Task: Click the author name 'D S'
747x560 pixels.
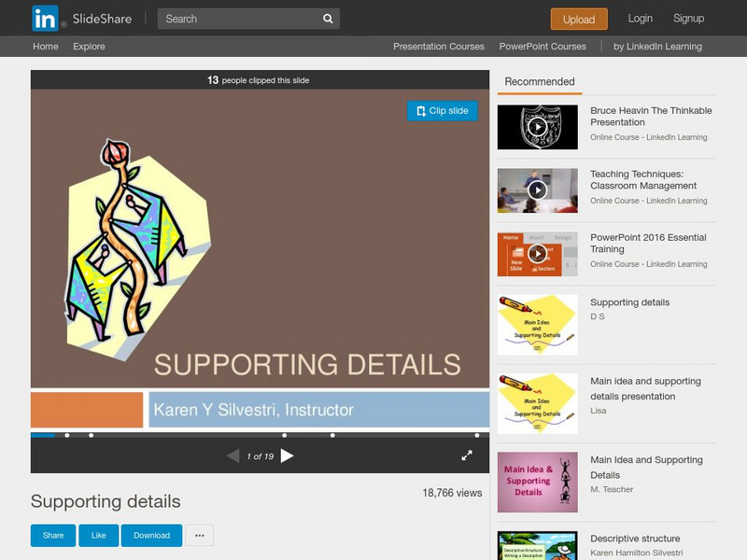Action: [598, 316]
